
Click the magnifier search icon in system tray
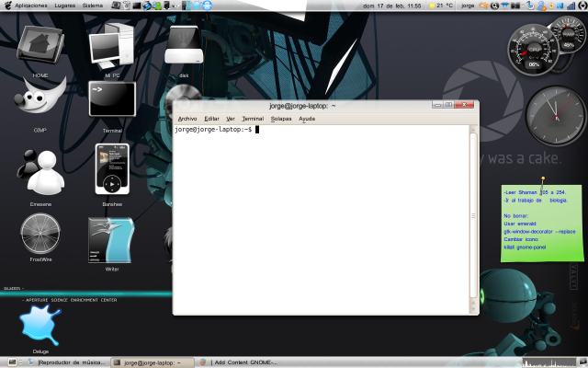click(494, 6)
